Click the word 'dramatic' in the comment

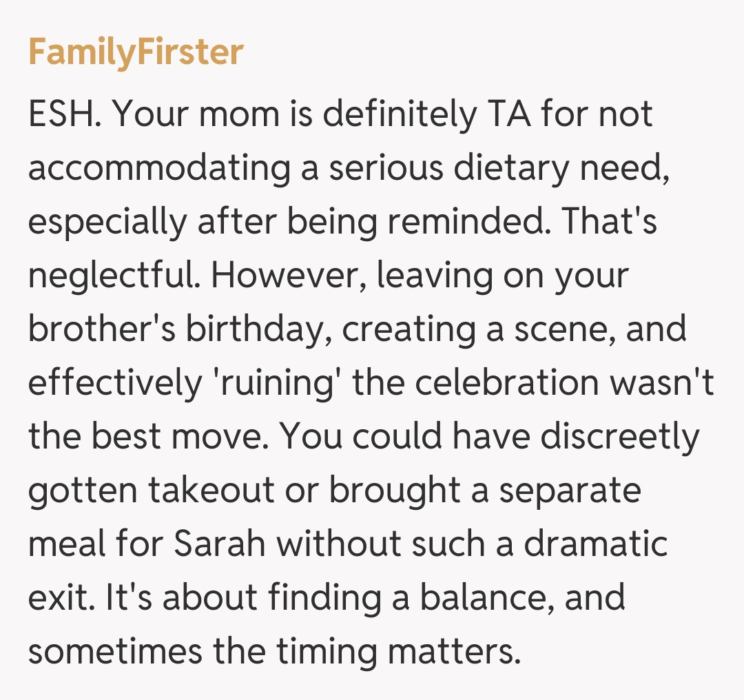pyautogui.click(x=596, y=544)
